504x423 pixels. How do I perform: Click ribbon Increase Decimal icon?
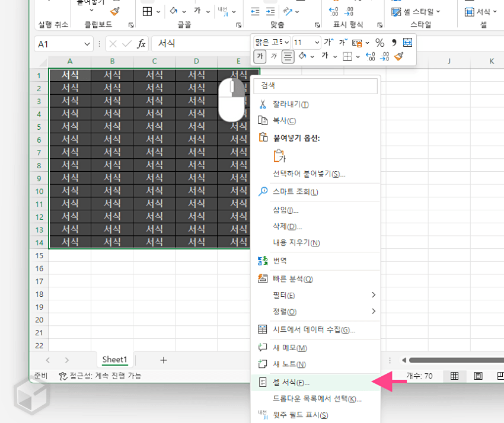coord(334,12)
